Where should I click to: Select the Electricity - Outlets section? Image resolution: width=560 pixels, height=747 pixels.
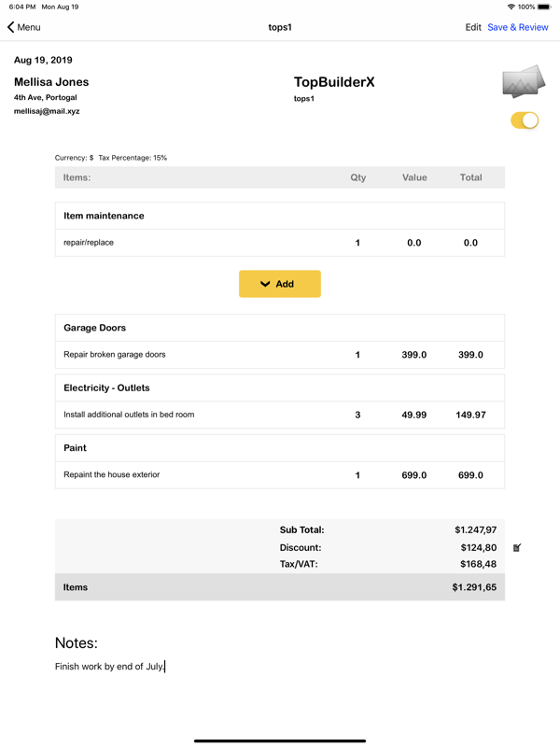click(280, 388)
